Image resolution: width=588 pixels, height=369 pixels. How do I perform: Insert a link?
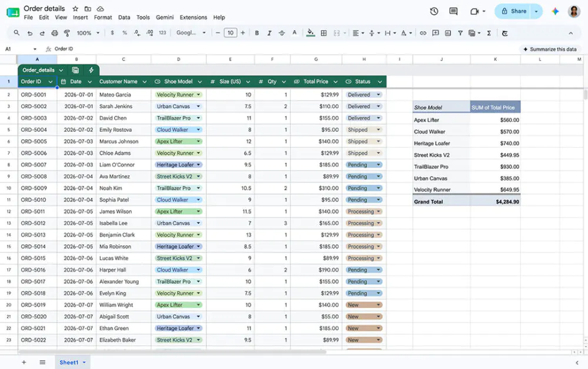pos(423,33)
